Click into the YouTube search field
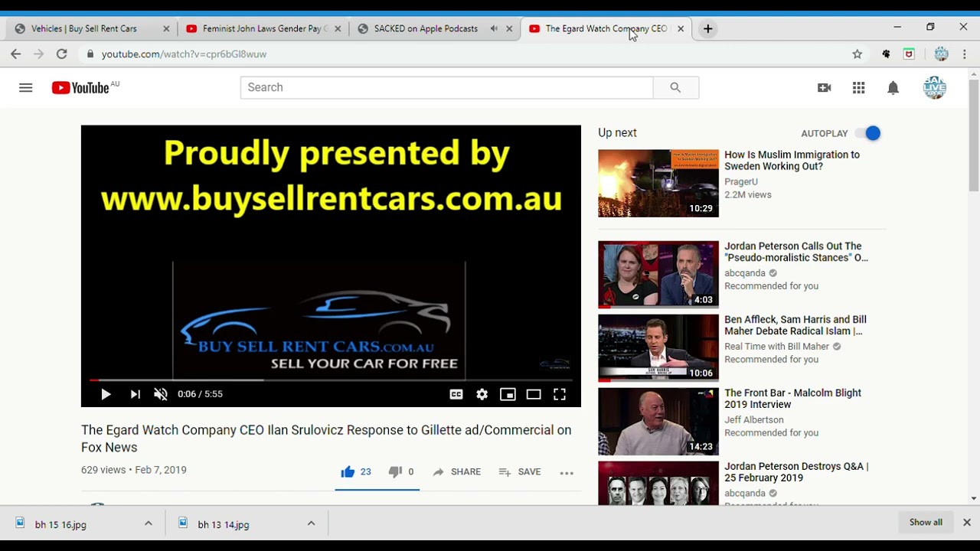This screenshot has height=551, width=980. [x=446, y=87]
